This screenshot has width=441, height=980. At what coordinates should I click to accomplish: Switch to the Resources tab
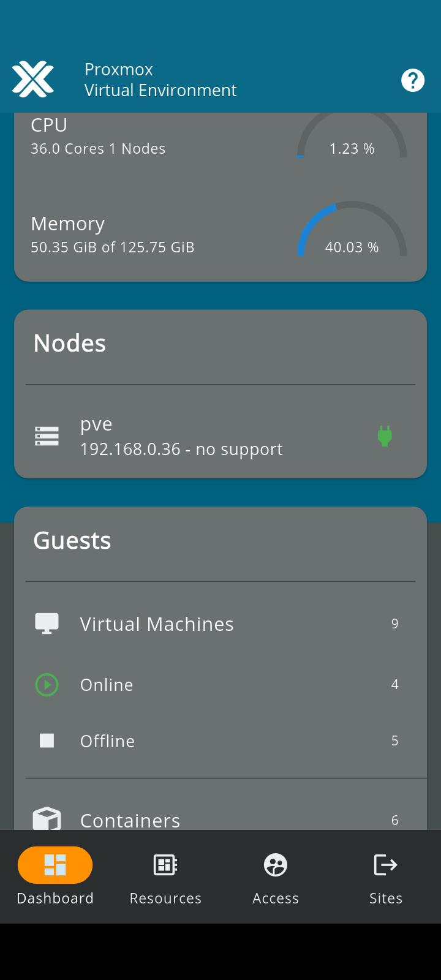click(165, 876)
